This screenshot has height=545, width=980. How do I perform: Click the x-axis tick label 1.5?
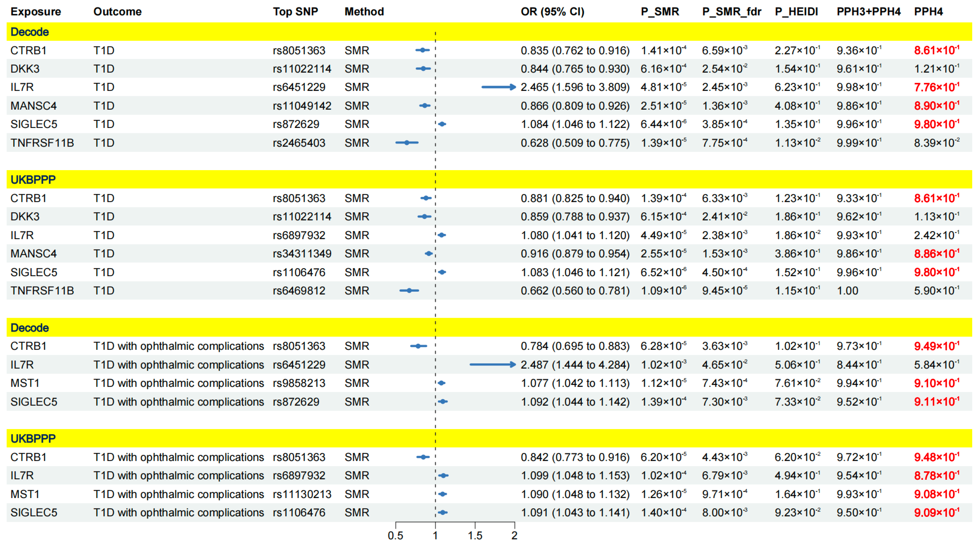(475, 535)
